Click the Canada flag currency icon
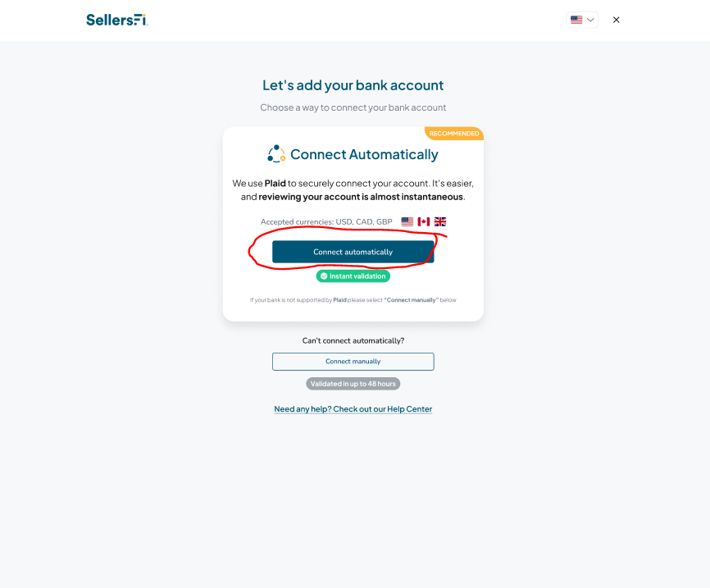This screenshot has height=588, width=710. (x=423, y=221)
